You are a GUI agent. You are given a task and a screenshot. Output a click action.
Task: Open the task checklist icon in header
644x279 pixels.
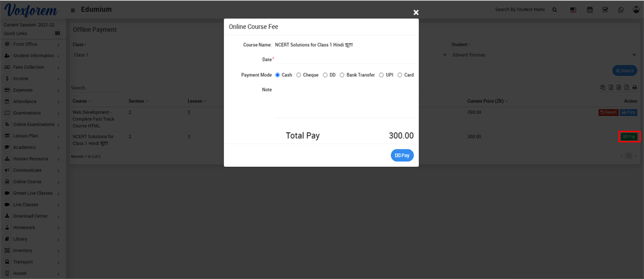pos(605,10)
